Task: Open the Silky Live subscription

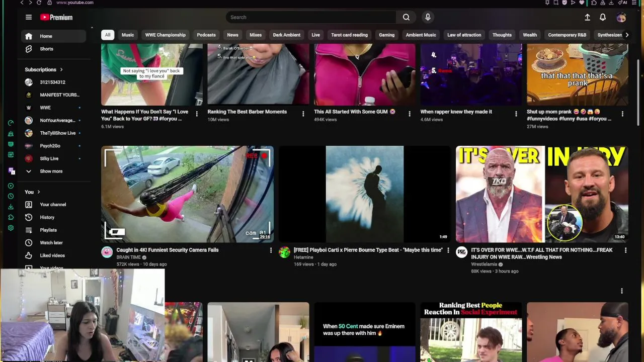Action: pos(53,158)
